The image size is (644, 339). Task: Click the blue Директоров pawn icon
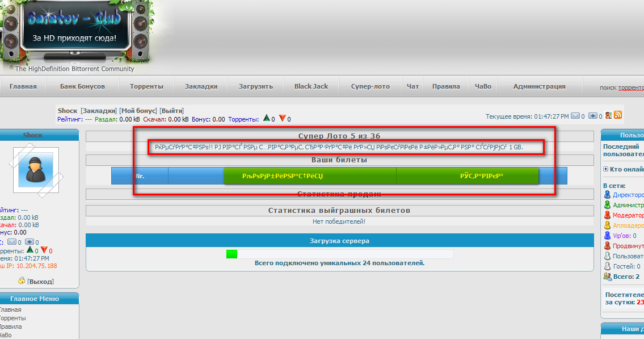click(607, 194)
